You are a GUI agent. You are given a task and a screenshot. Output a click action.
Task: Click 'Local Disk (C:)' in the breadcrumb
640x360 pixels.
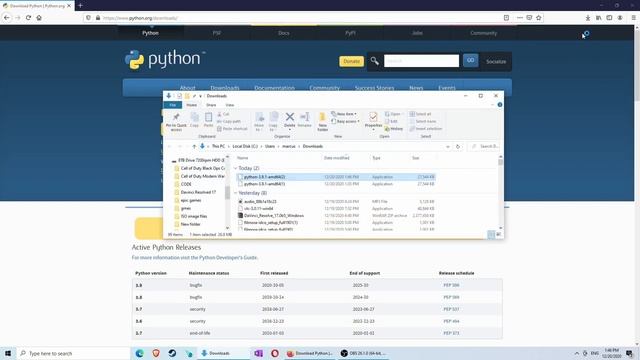(245, 146)
